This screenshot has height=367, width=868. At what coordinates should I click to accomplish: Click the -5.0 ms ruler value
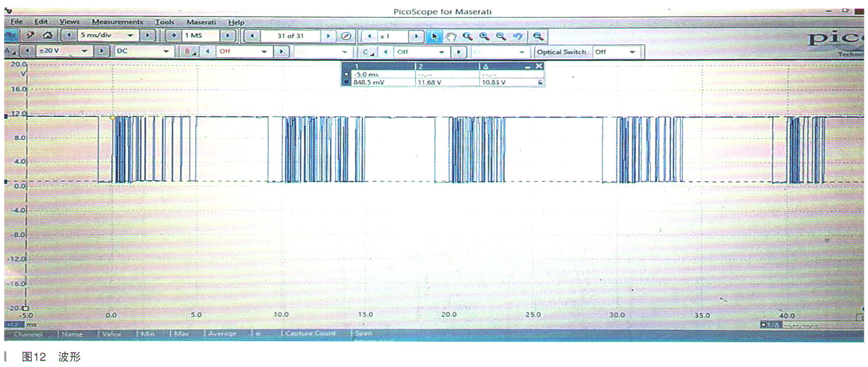click(366, 74)
